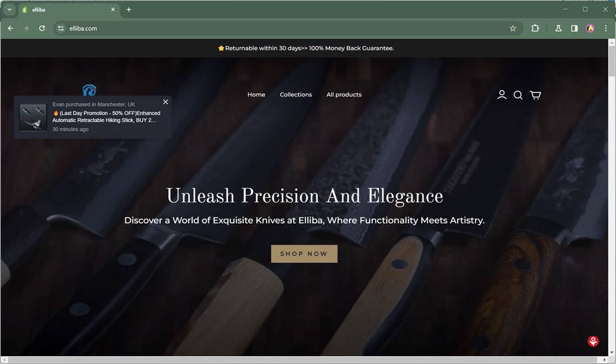
Task: Open the Collections menu
Action: tap(296, 94)
